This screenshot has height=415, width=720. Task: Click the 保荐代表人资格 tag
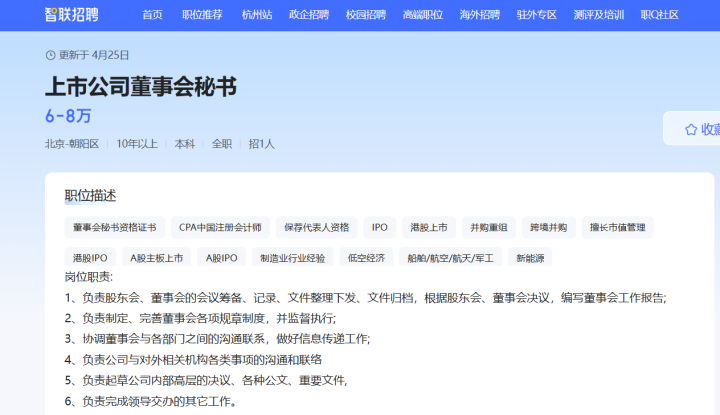317,227
